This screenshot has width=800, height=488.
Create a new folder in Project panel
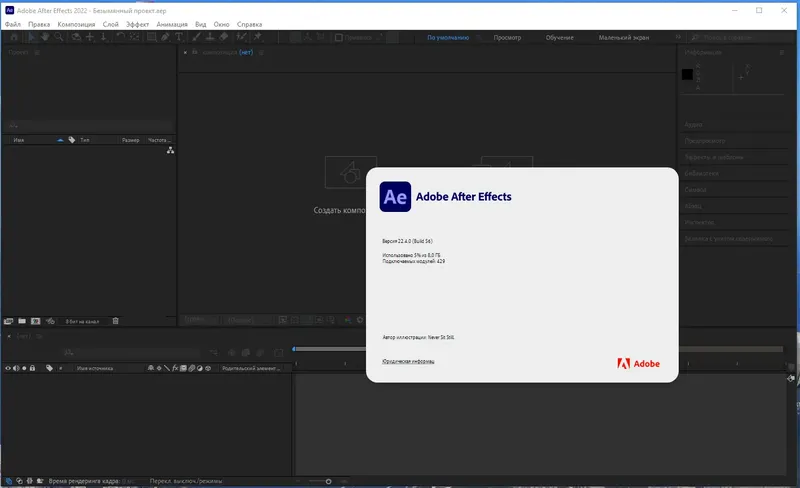22,321
